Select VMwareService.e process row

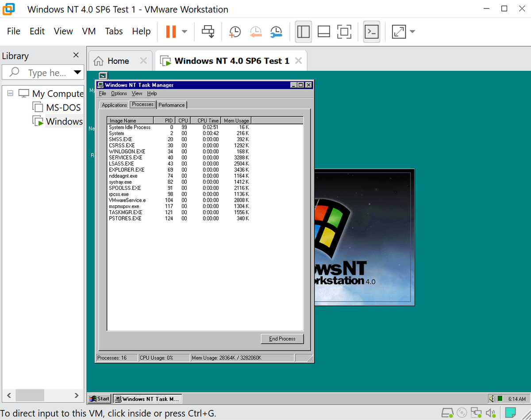click(x=179, y=200)
